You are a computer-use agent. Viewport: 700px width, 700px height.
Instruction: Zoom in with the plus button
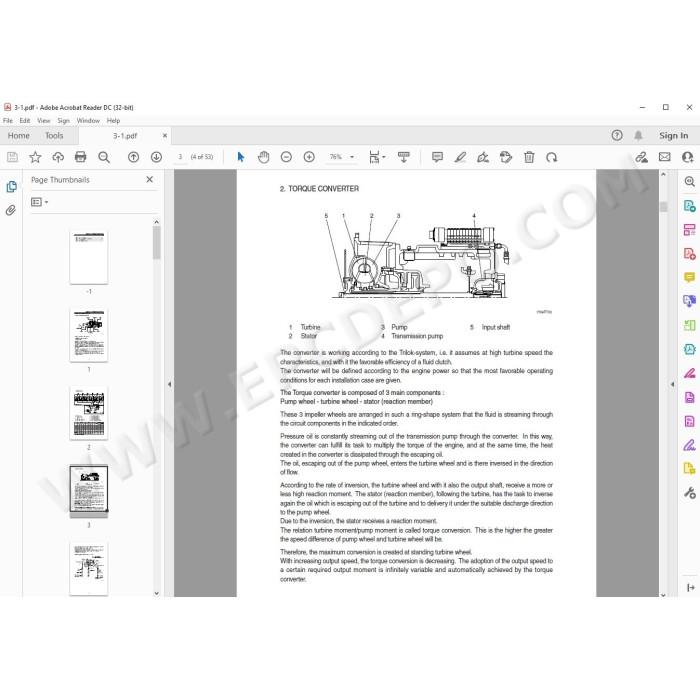click(309, 157)
